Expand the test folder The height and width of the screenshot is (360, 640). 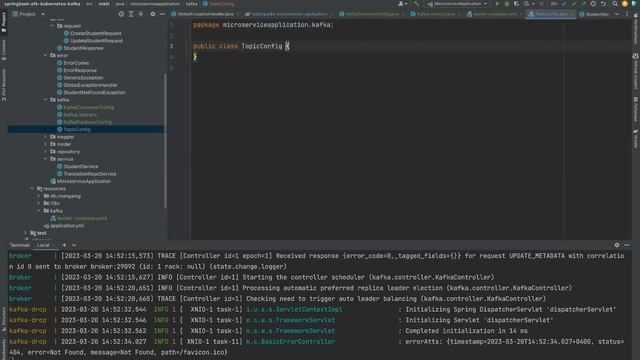[25, 233]
